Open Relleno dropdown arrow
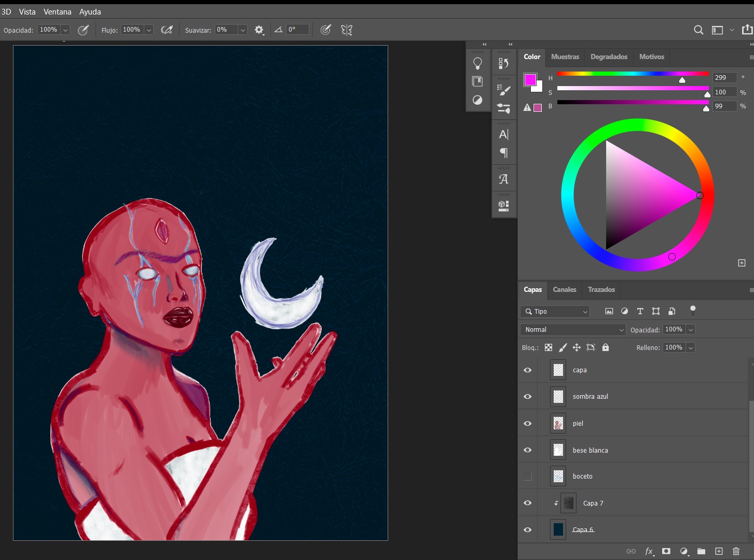 (x=691, y=348)
